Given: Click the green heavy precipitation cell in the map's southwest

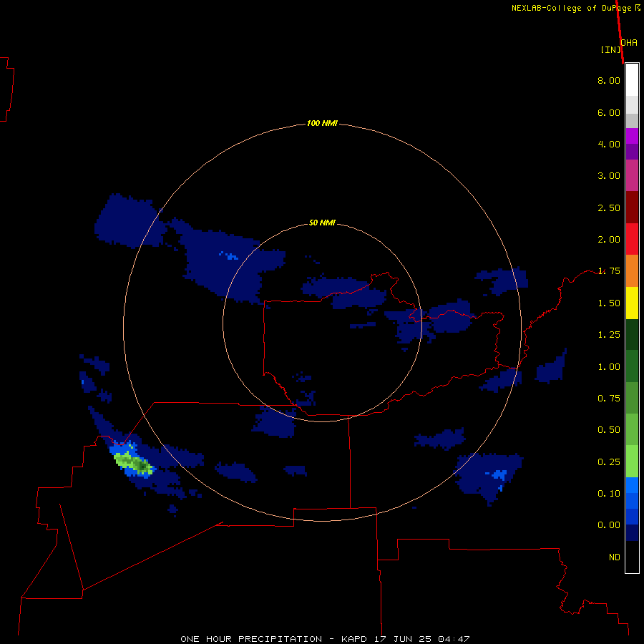Looking at the screenshot, I should coord(134,463).
